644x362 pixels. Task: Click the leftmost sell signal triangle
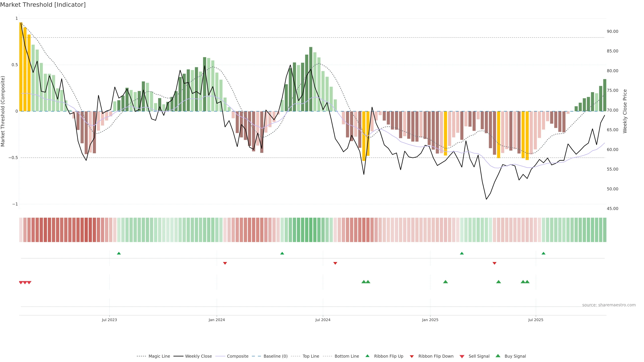(21, 283)
